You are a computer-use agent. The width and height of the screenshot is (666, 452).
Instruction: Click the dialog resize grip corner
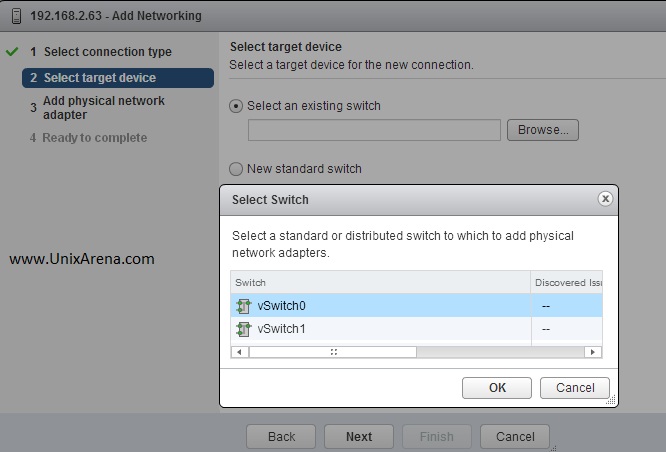coord(611,400)
